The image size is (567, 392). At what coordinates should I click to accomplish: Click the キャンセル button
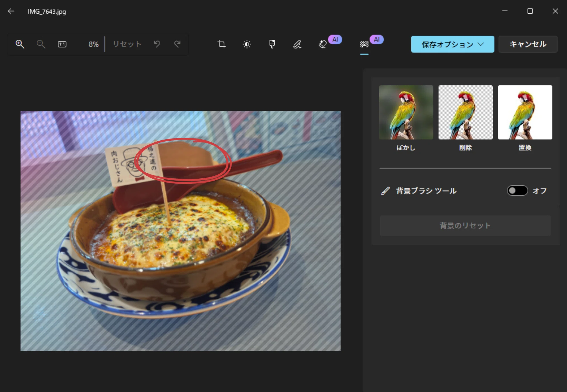coord(528,44)
